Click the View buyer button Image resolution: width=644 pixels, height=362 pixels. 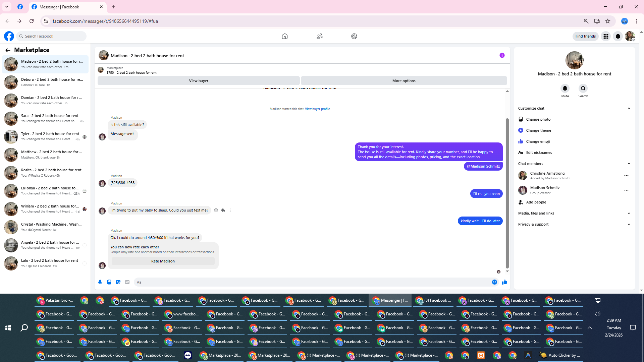tap(199, 81)
